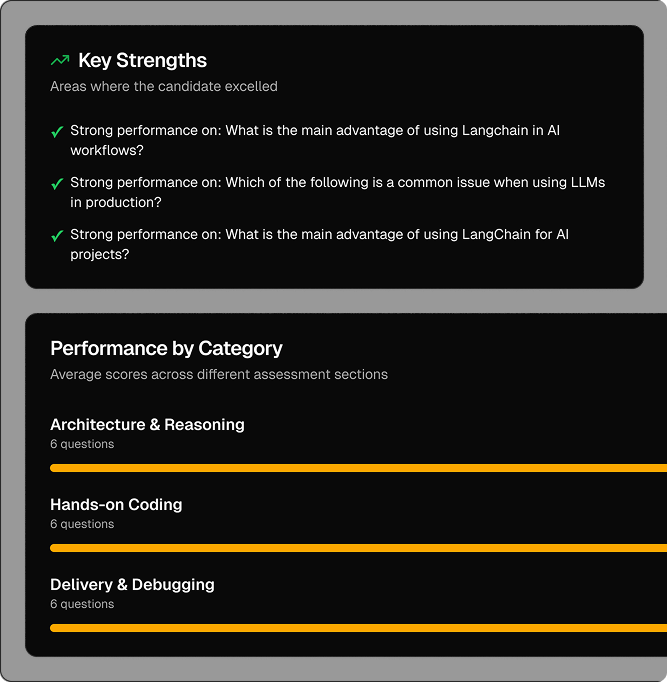
Task: Click the Delivery & Debugging score bar
Action: pos(358,628)
